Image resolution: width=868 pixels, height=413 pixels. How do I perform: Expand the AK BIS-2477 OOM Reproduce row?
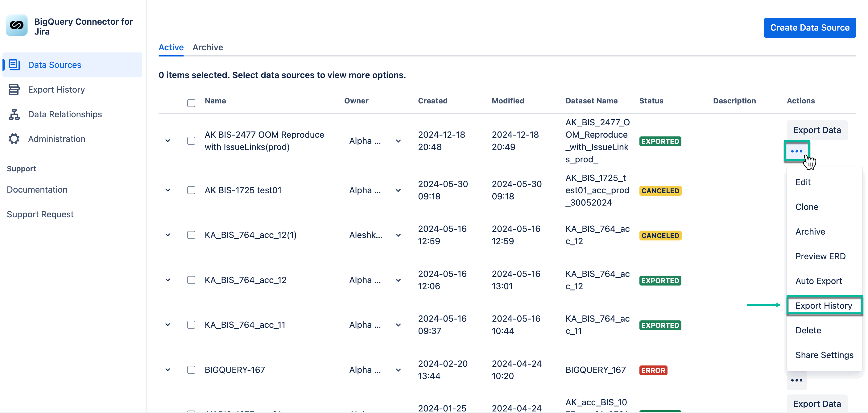pyautogui.click(x=168, y=140)
